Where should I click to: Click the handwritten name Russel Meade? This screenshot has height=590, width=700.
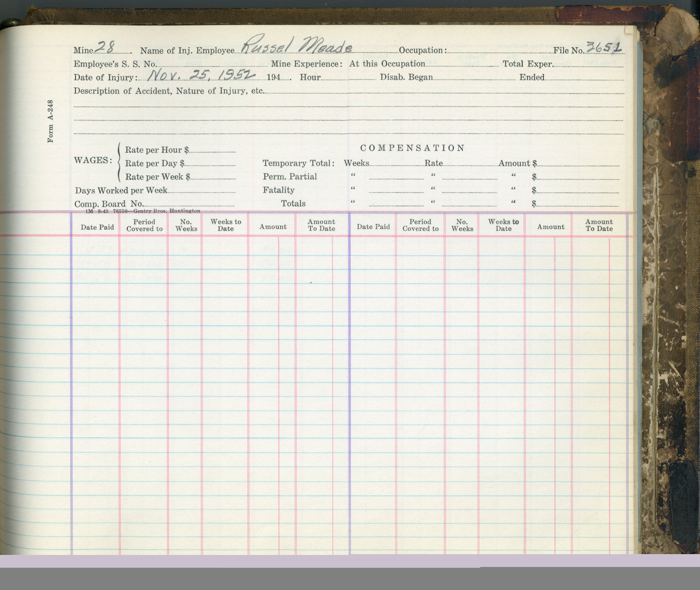pyautogui.click(x=296, y=46)
